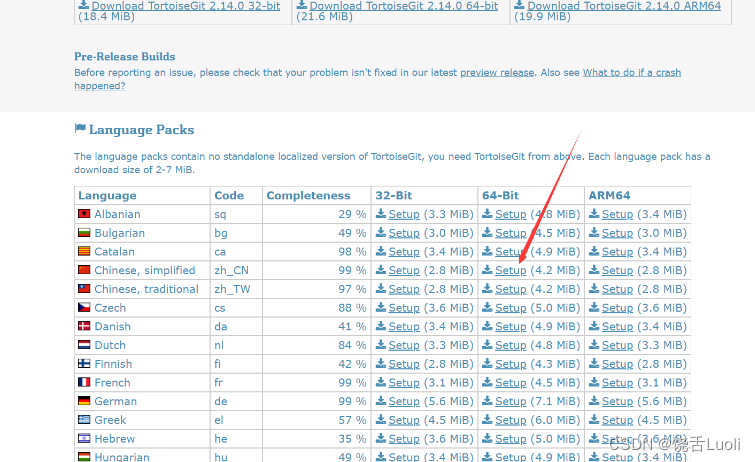Click download icon in Greek 64-Bit cell
This screenshot has height=462, width=755.
[487, 420]
